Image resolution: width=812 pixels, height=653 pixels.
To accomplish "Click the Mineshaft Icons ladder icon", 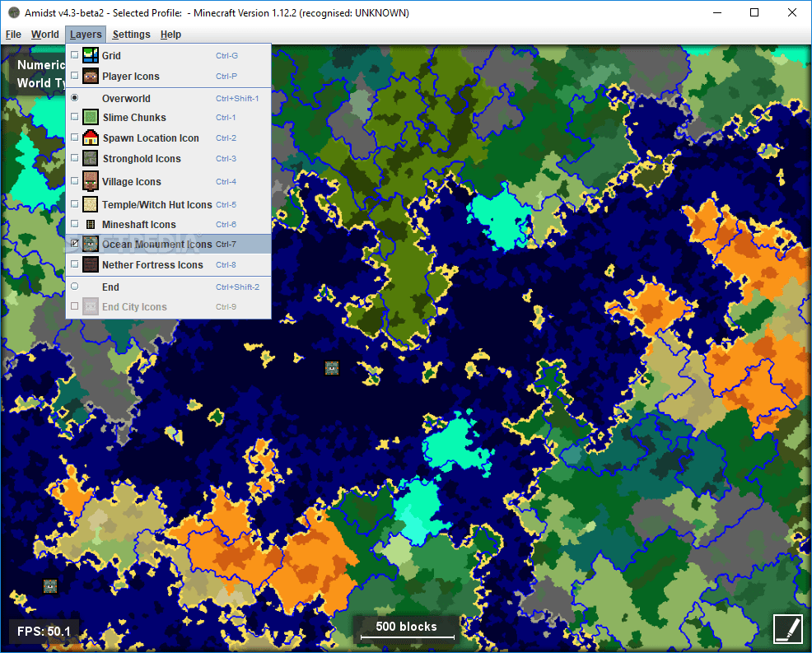I will coord(90,224).
